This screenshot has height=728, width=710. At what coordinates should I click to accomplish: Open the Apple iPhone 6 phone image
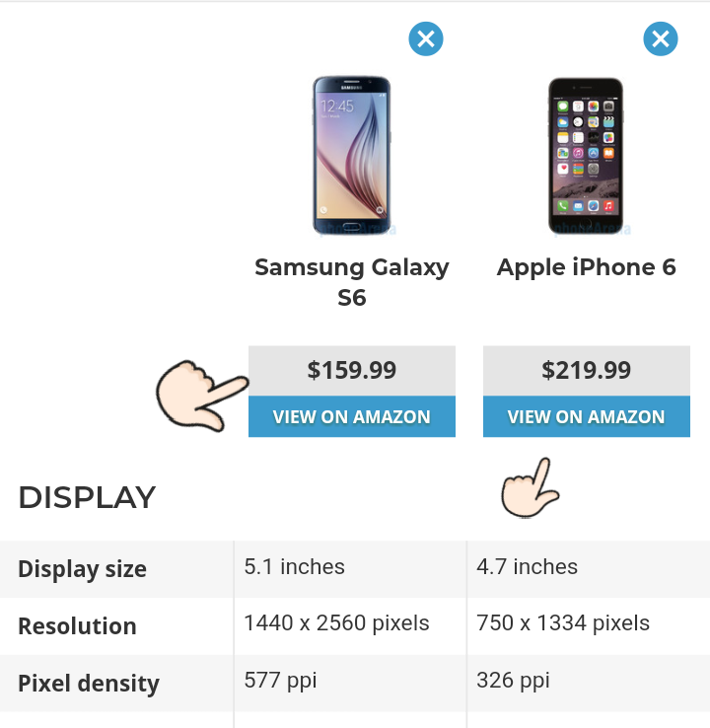(x=587, y=151)
